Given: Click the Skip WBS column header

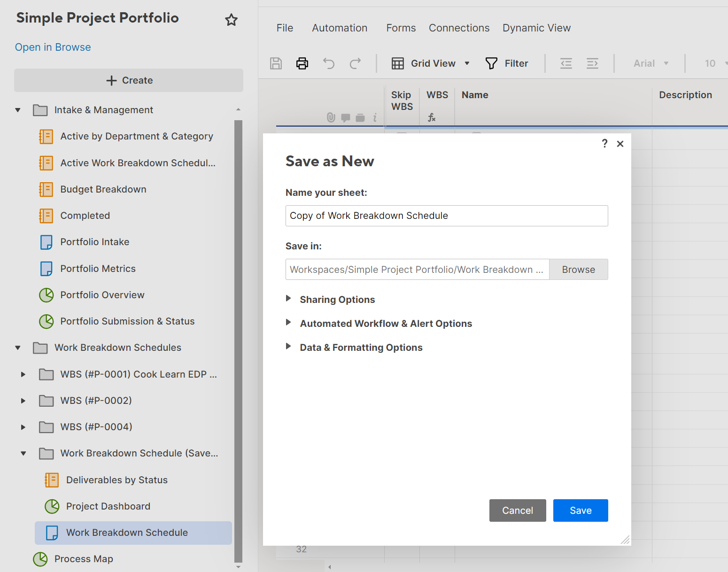Looking at the screenshot, I should click(x=402, y=100).
